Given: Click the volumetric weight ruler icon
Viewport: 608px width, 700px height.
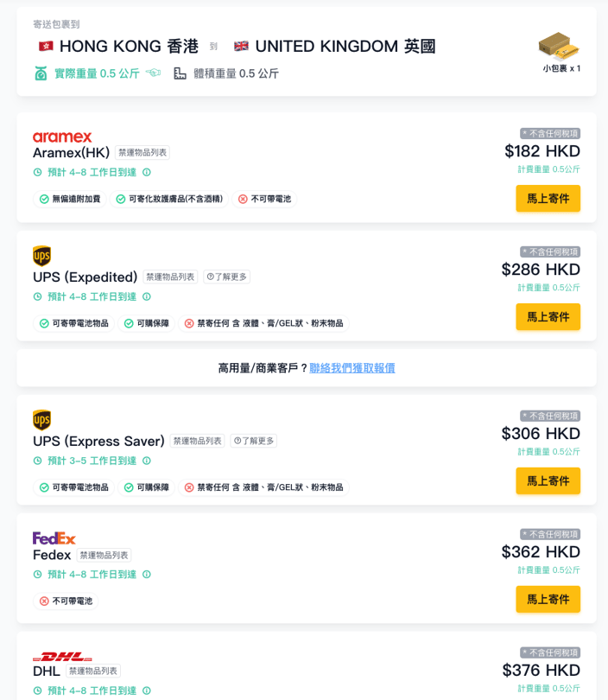Looking at the screenshot, I should tap(180, 73).
